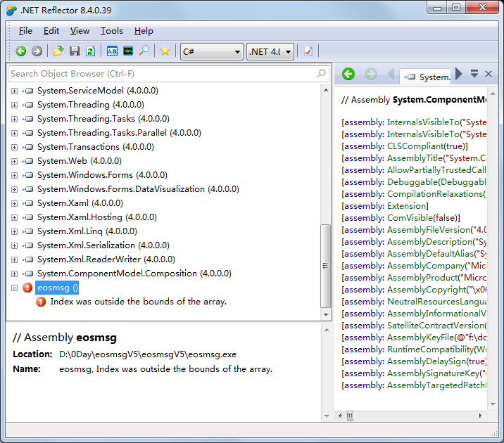Expand the System.Threading node
Screen dimensions: 504x443
click(14, 105)
